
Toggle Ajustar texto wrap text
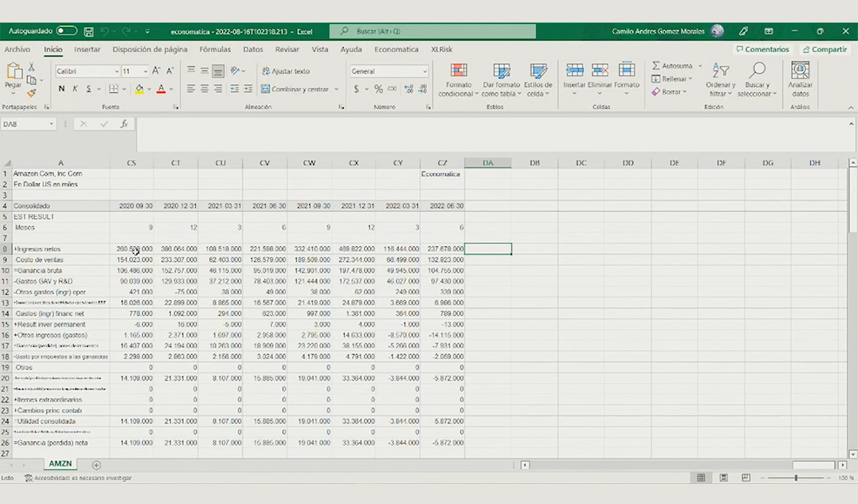pyautogui.click(x=286, y=71)
